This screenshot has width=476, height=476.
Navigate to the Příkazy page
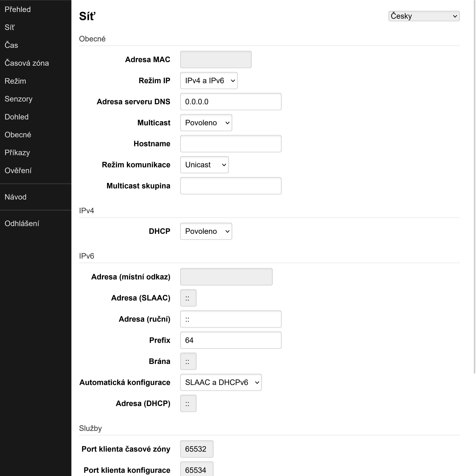pyautogui.click(x=17, y=153)
